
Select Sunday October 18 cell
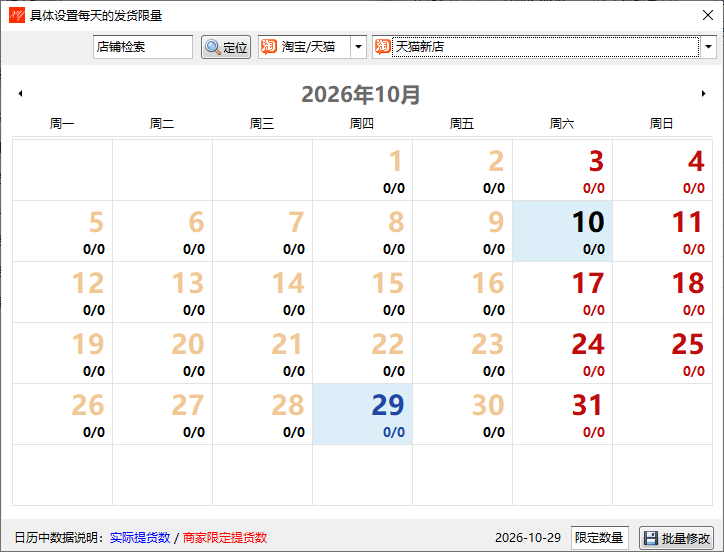click(x=663, y=292)
